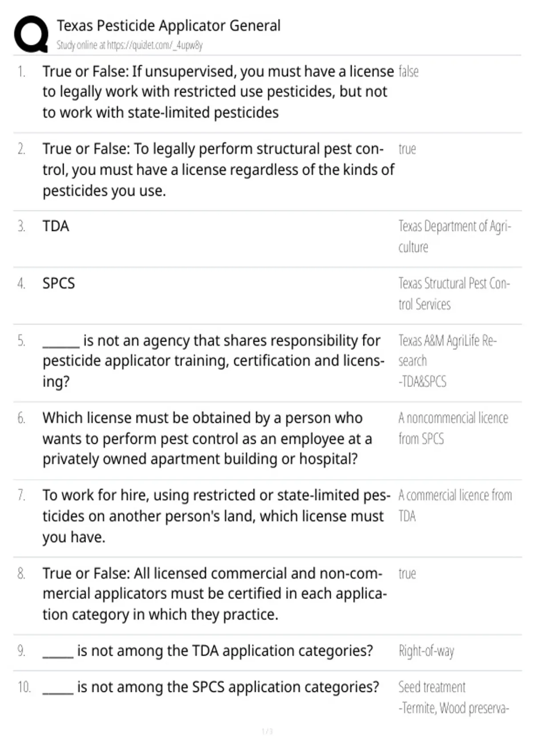Select question 1 about unsupervised license
The height and width of the screenshot is (756, 534).
click(x=218, y=92)
